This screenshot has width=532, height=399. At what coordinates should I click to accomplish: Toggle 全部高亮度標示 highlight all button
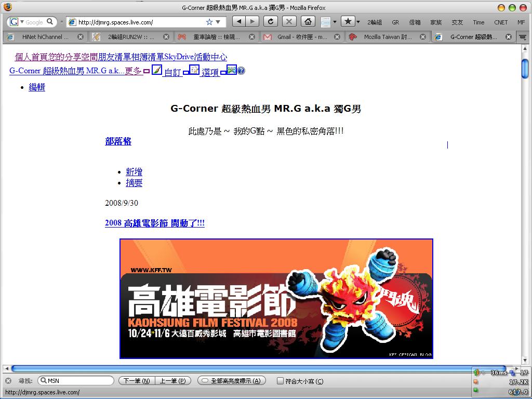(231, 381)
